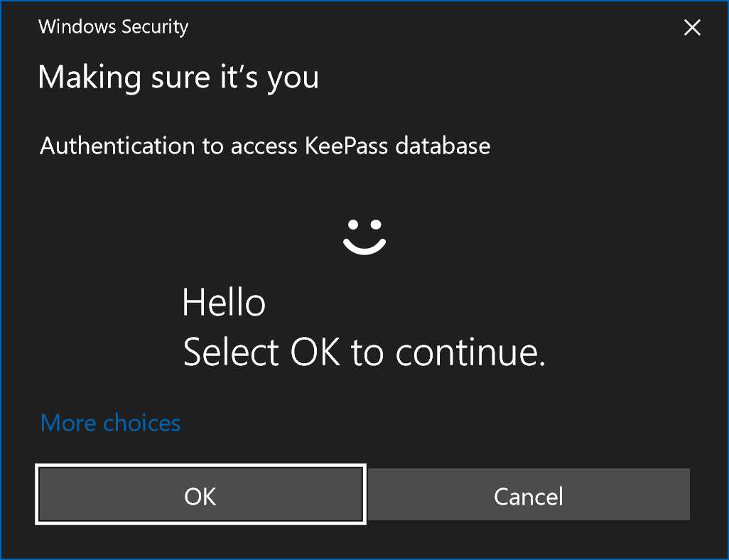
Task: Expand More choices for sign-in options
Action: click(111, 424)
